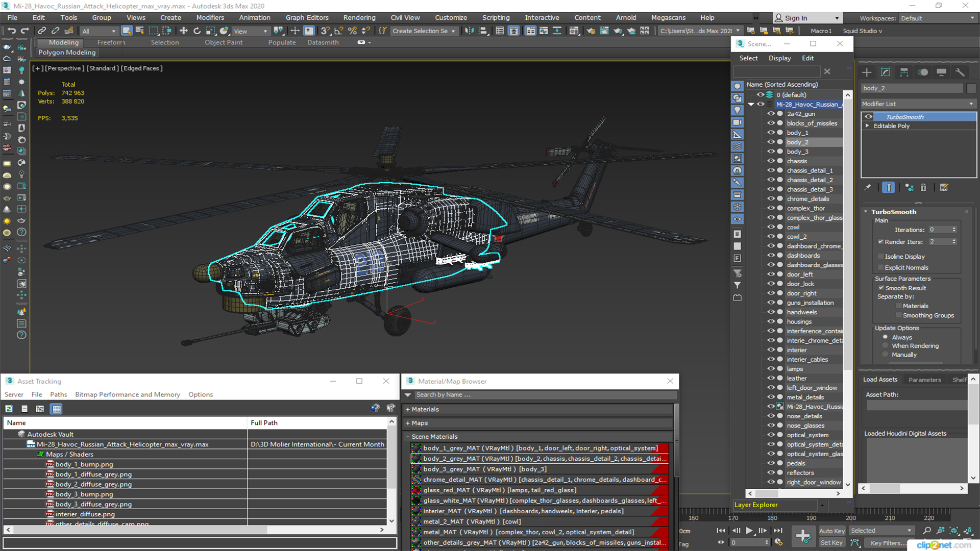Toggle Display Cameras filter in Scene Explorer

(x=737, y=122)
